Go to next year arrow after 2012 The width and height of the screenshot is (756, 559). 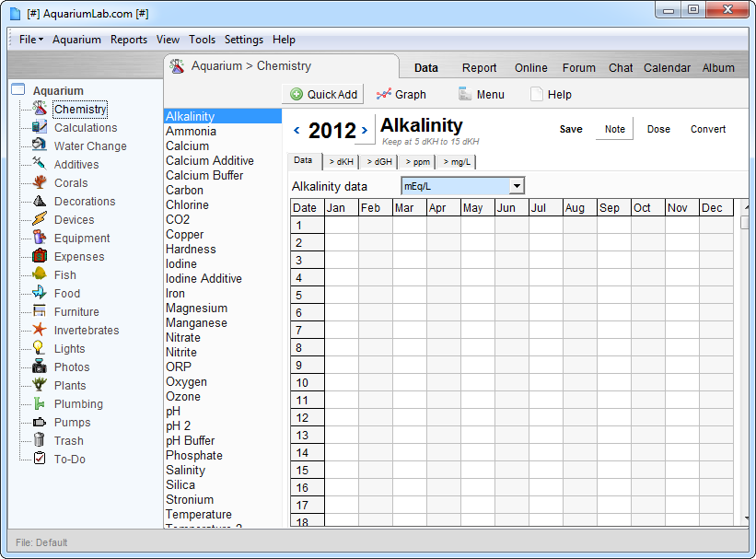click(365, 130)
